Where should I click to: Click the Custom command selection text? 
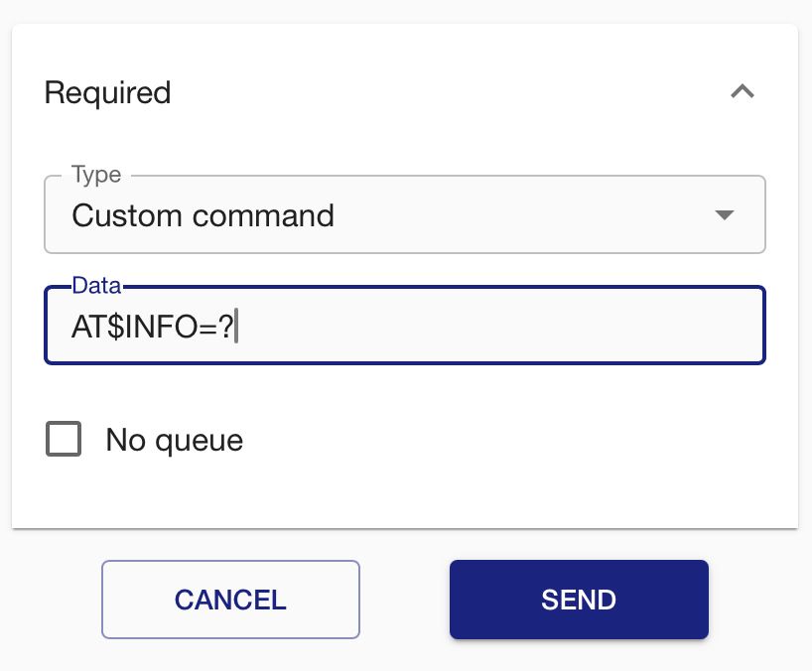pyautogui.click(x=203, y=215)
